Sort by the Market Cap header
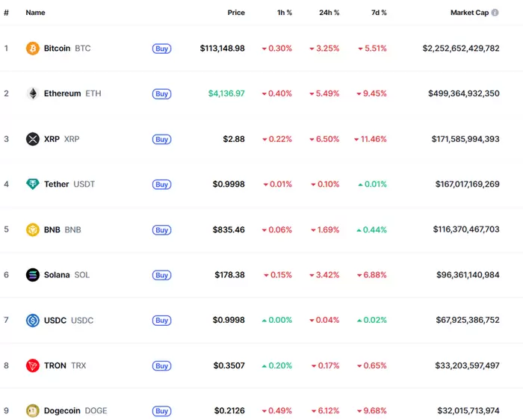Screen dimensions: 523x420 tap(469, 13)
